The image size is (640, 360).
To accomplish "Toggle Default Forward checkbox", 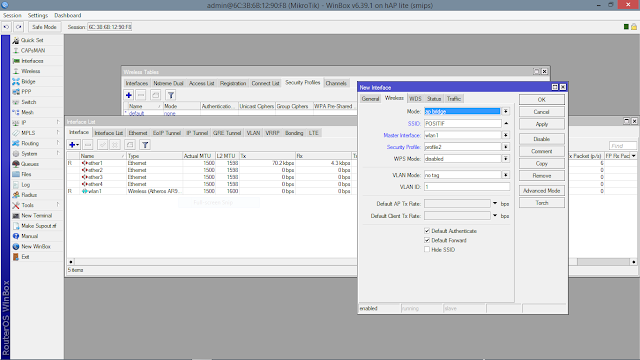I will click(427, 240).
